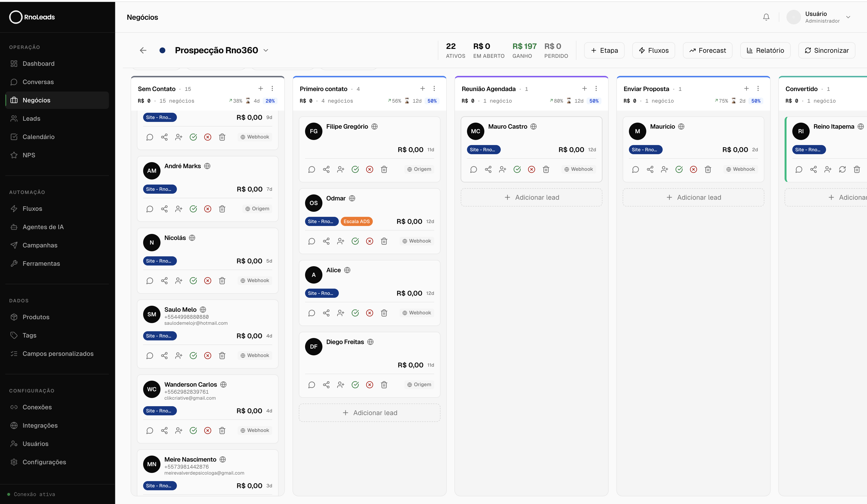The height and width of the screenshot is (504, 867).
Task: Click the blue pipeline color dot
Action: (x=162, y=50)
